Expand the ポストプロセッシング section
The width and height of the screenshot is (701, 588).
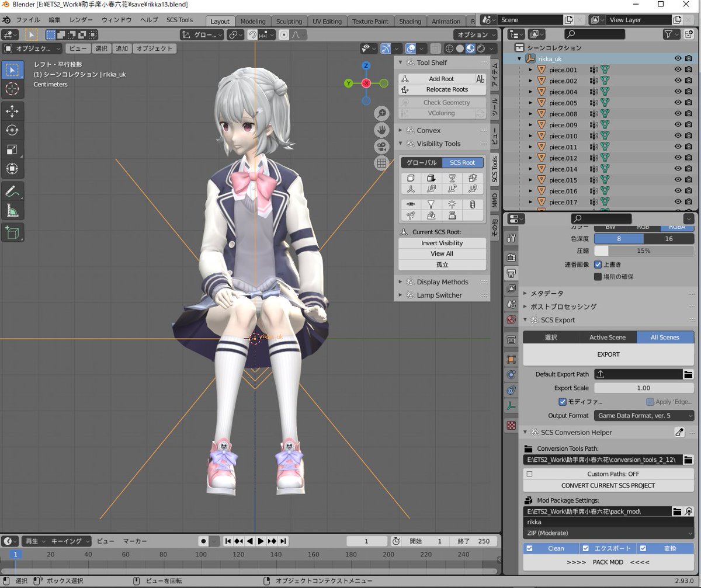pyautogui.click(x=608, y=307)
